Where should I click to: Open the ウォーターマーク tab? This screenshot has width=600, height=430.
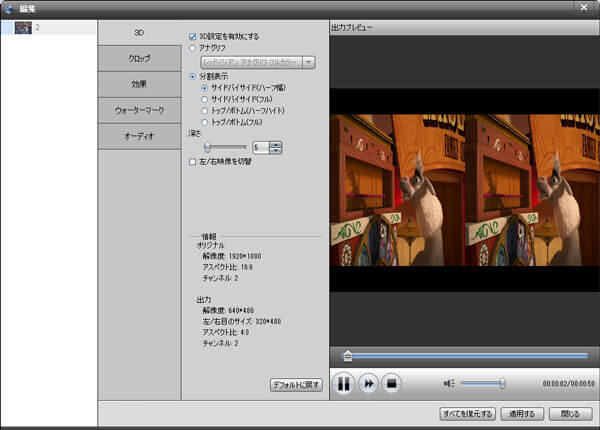(x=139, y=110)
